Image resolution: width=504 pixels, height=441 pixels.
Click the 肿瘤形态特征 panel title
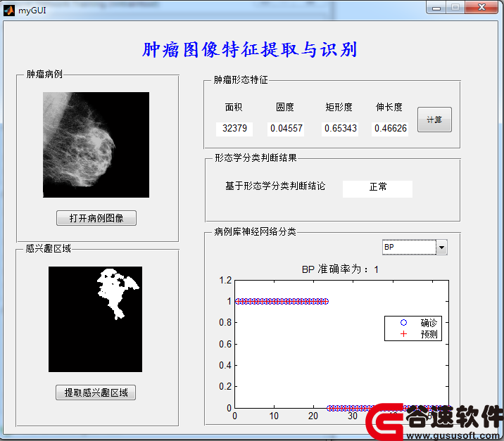coord(241,79)
